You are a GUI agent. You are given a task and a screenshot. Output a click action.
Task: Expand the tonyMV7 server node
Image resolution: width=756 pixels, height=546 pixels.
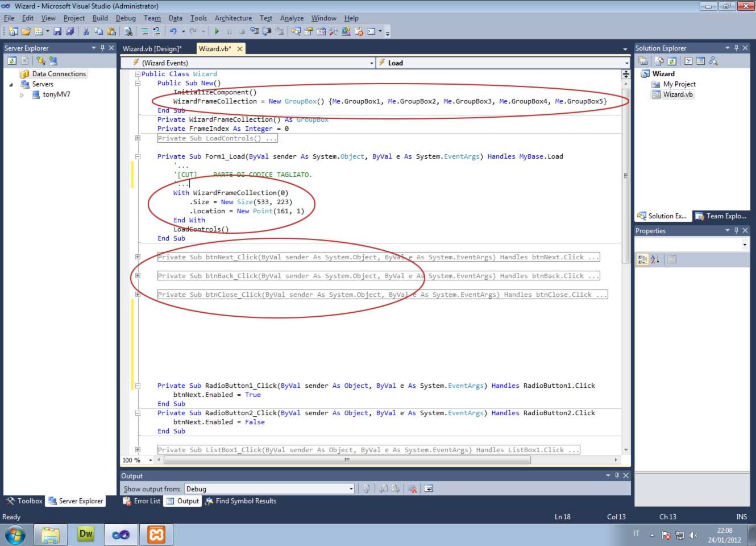[x=22, y=95]
